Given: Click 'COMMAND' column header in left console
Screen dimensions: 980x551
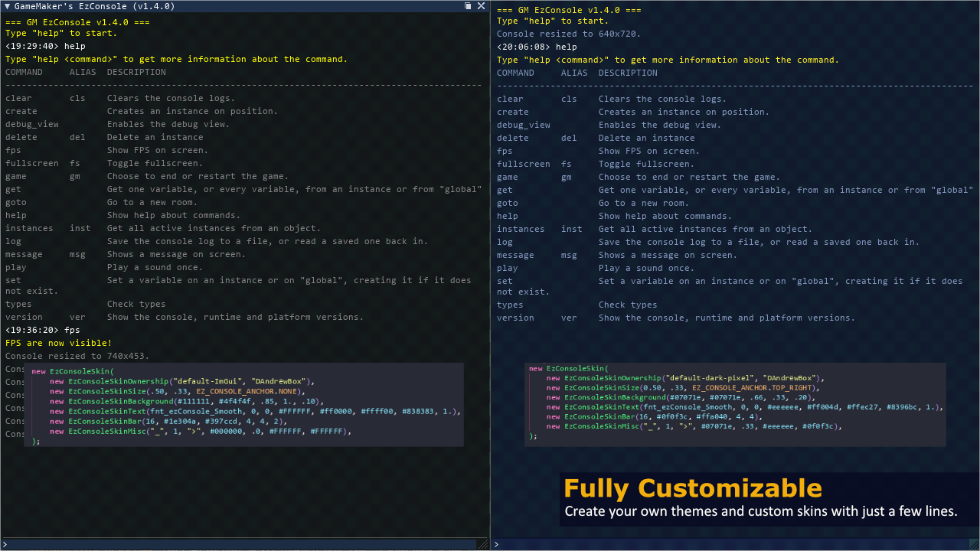Looking at the screenshot, I should 24,72.
